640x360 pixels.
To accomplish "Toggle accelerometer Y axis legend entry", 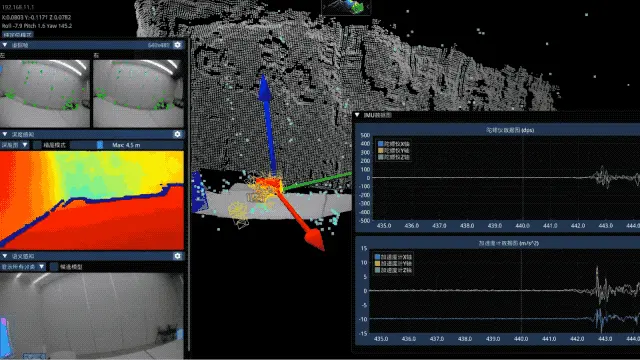I will click(393, 263).
